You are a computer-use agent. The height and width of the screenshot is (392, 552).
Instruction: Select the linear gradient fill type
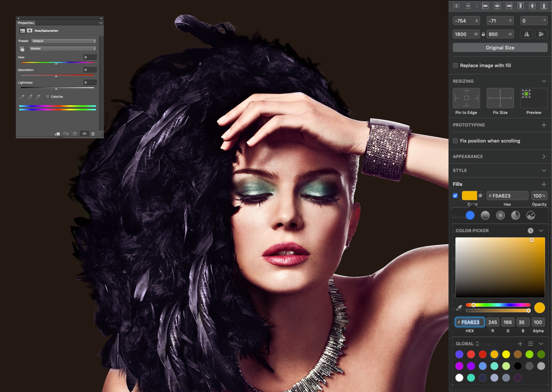pyautogui.click(x=485, y=215)
